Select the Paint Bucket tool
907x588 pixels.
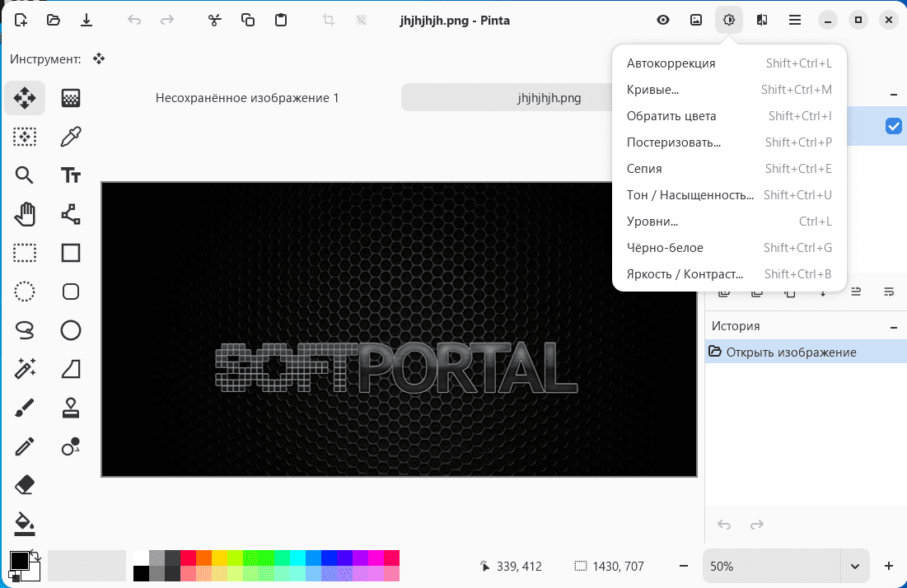tap(25, 524)
